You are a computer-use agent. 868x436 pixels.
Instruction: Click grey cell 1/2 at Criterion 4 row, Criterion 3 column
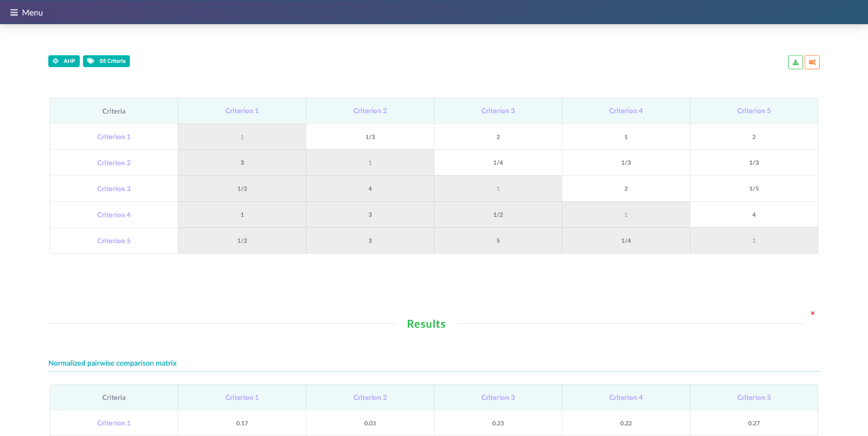pos(498,215)
